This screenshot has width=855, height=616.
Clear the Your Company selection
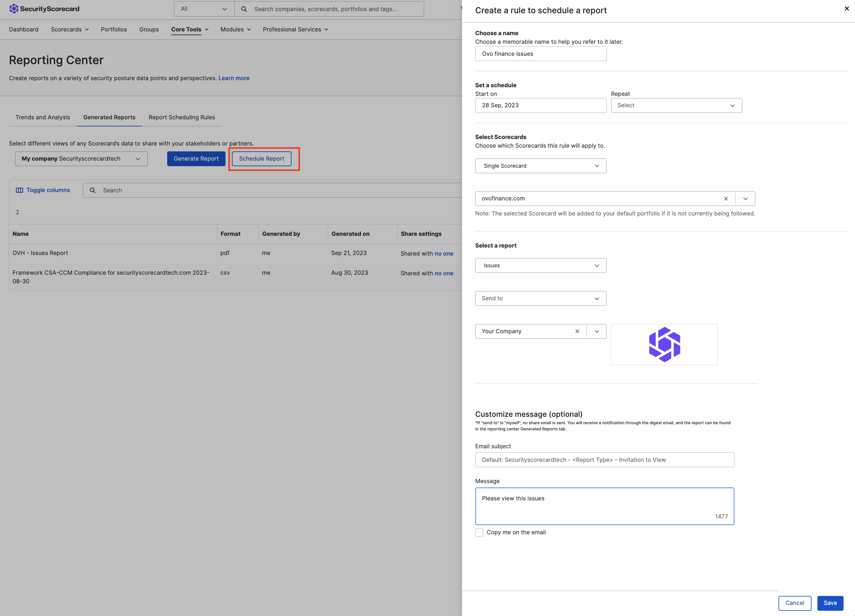point(577,331)
